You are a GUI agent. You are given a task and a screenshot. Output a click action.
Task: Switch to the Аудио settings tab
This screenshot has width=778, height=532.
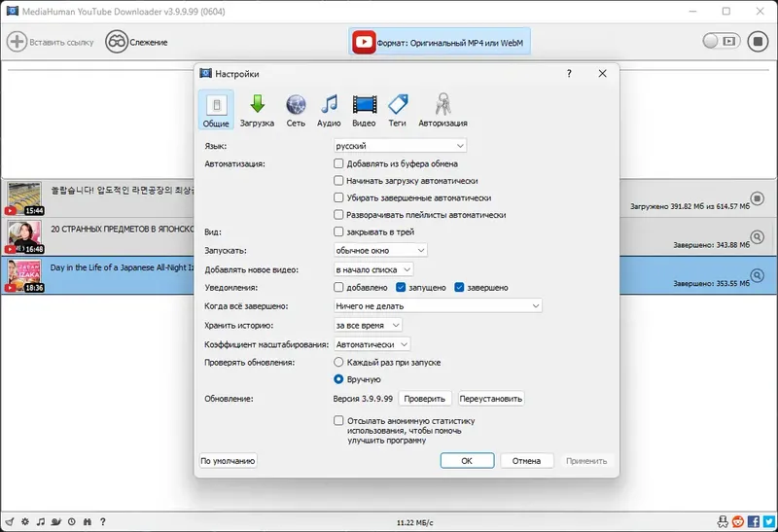pos(329,110)
